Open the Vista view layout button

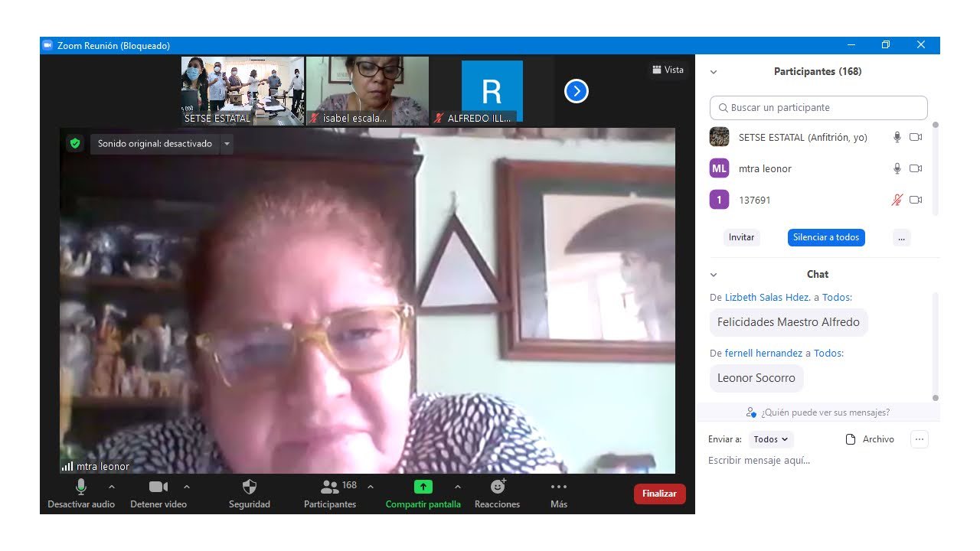click(x=668, y=70)
